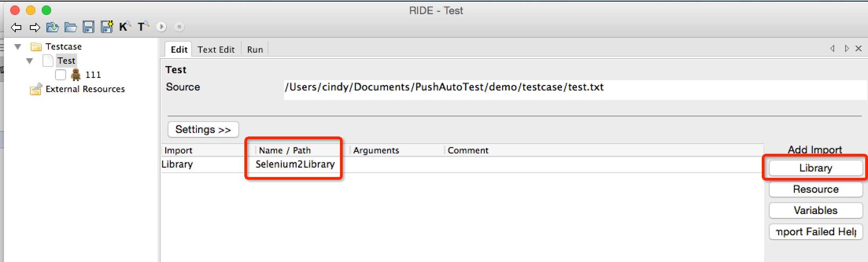Open Search Tests via the T icon

coord(143,26)
